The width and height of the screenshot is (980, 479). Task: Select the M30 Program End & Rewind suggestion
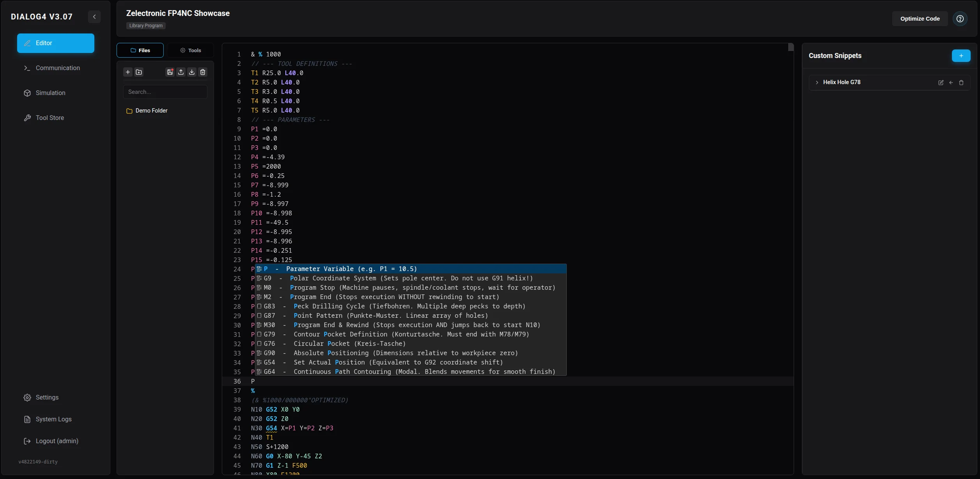click(411, 325)
